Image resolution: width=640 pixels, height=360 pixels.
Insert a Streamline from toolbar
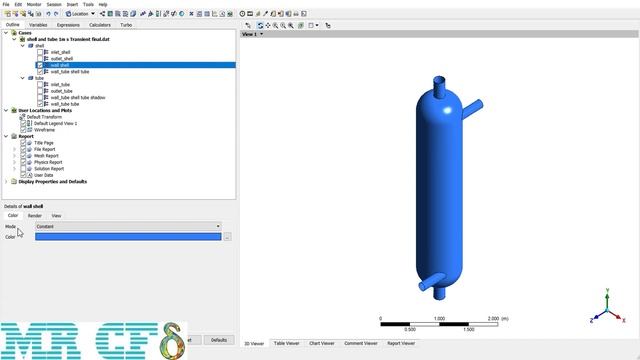pos(118,14)
